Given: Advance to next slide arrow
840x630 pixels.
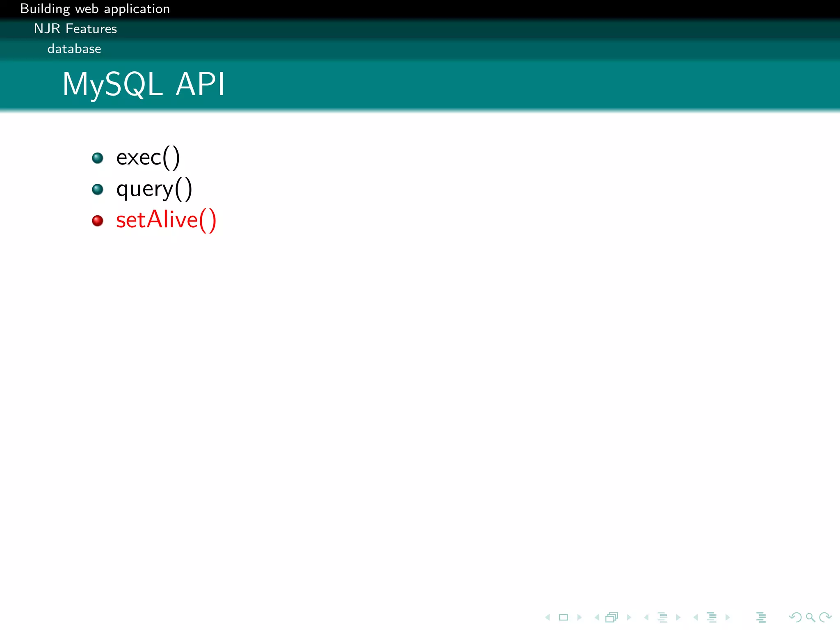Looking at the screenshot, I should [x=580, y=617].
